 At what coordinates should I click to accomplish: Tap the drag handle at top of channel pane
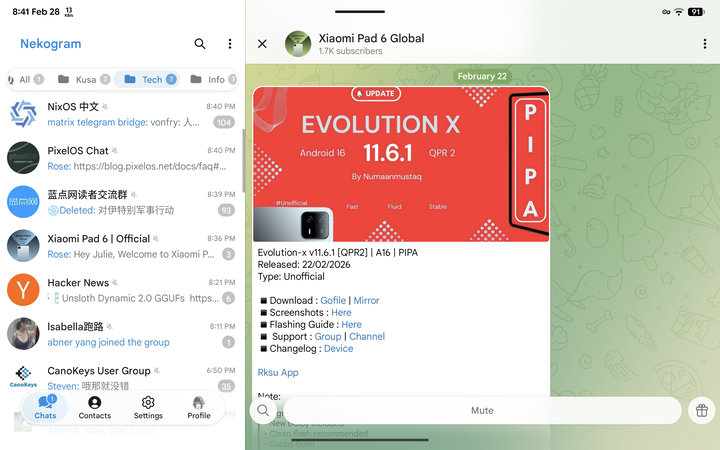click(x=360, y=11)
